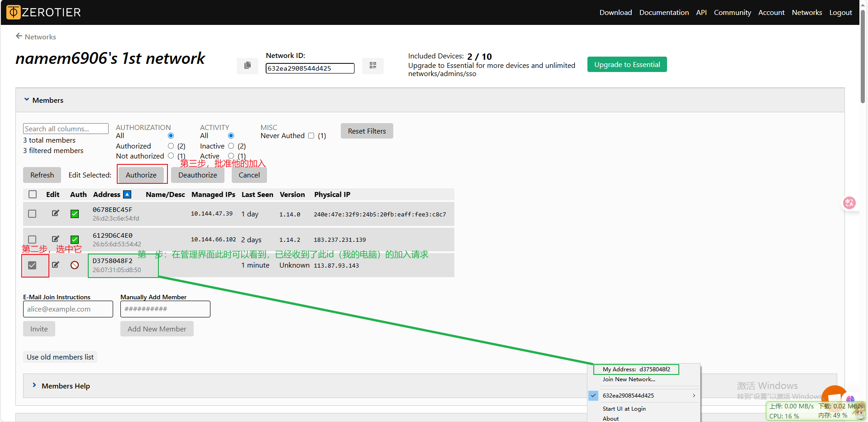868x422 pixels.
Task: Click the Upgrade to Essential button
Action: coord(627,64)
